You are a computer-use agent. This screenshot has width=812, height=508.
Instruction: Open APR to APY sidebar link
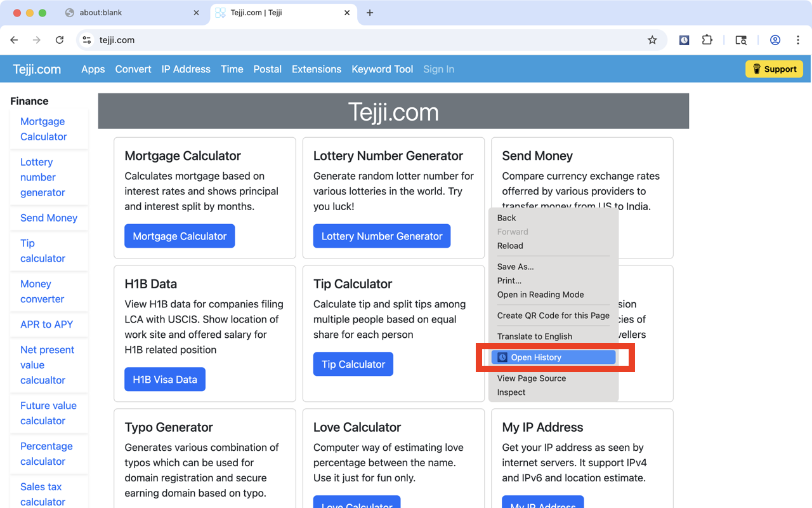(x=47, y=324)
